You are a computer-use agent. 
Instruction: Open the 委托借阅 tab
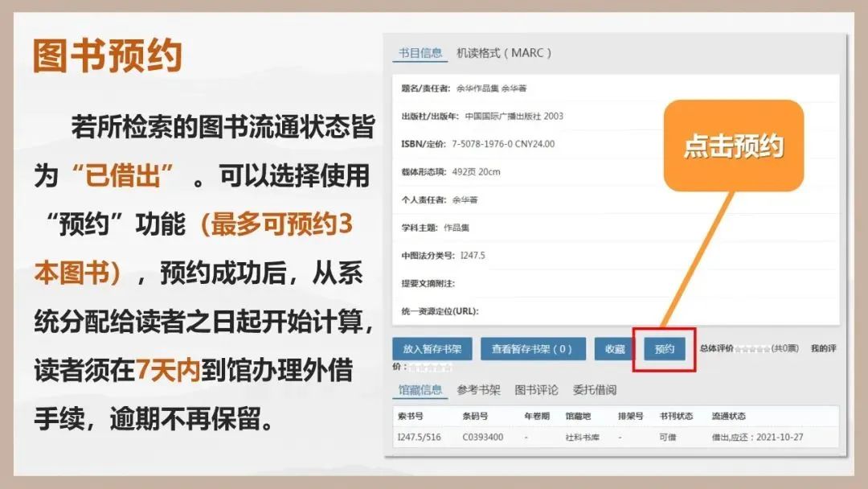point(594,390)
